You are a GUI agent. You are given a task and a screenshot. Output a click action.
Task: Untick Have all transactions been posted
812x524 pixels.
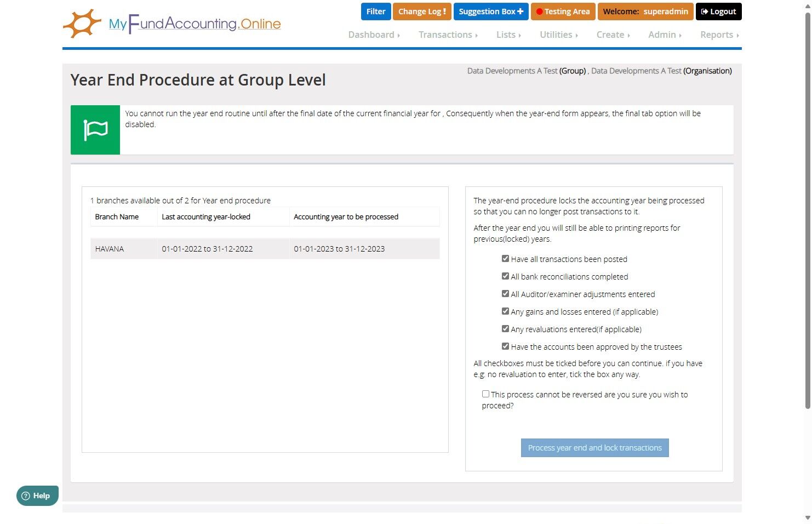click(x=505, y=259)
